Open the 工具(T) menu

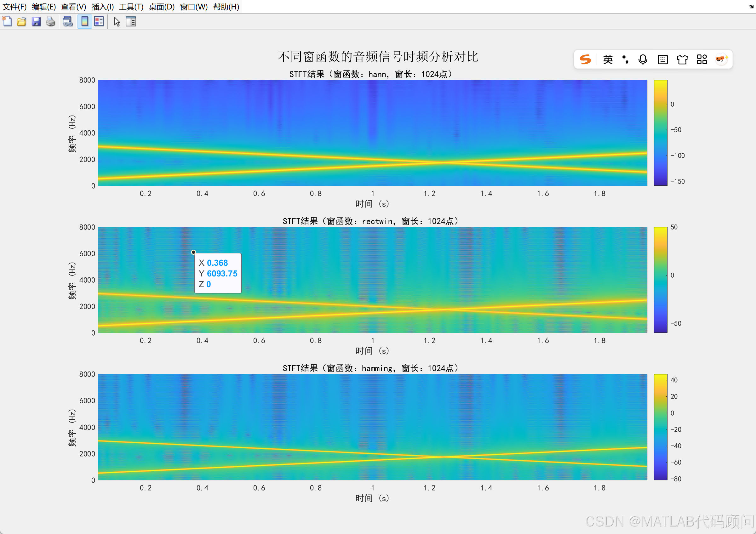(x=131, y=7)
